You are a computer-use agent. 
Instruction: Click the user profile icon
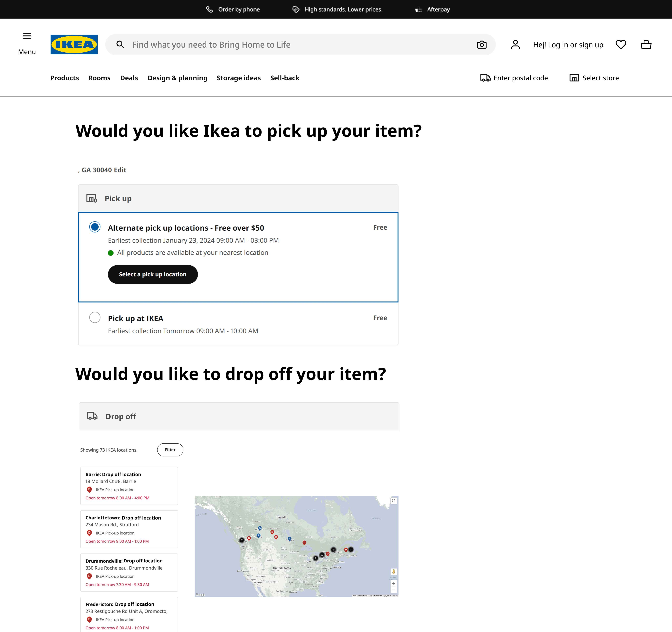coord(515,44)
